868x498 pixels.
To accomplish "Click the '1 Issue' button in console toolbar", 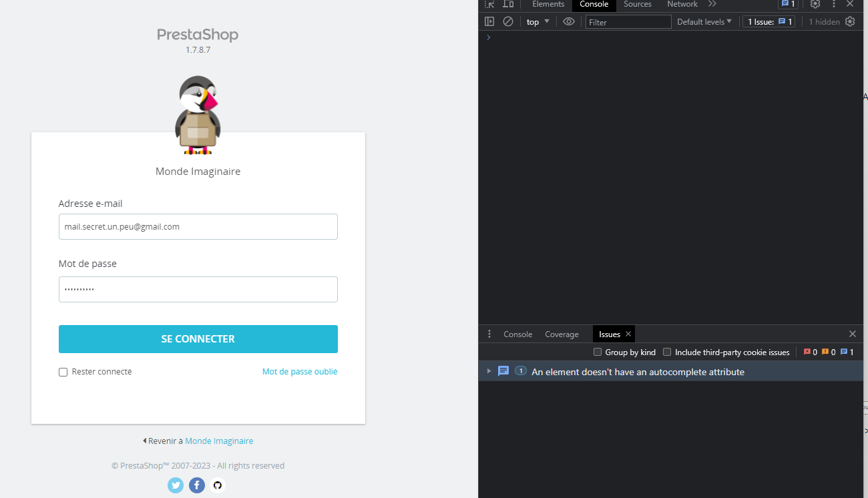I will point(769,21).
